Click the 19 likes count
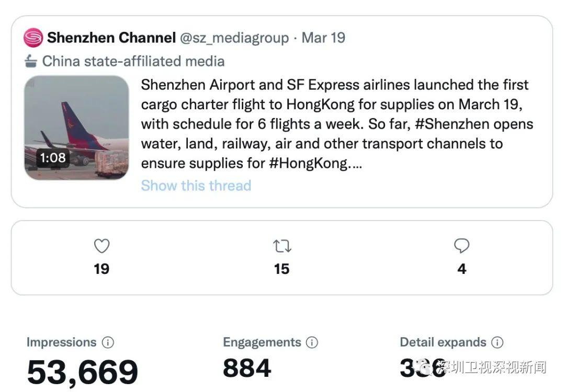This screenshot has width=565, height=392. [101, 269]
